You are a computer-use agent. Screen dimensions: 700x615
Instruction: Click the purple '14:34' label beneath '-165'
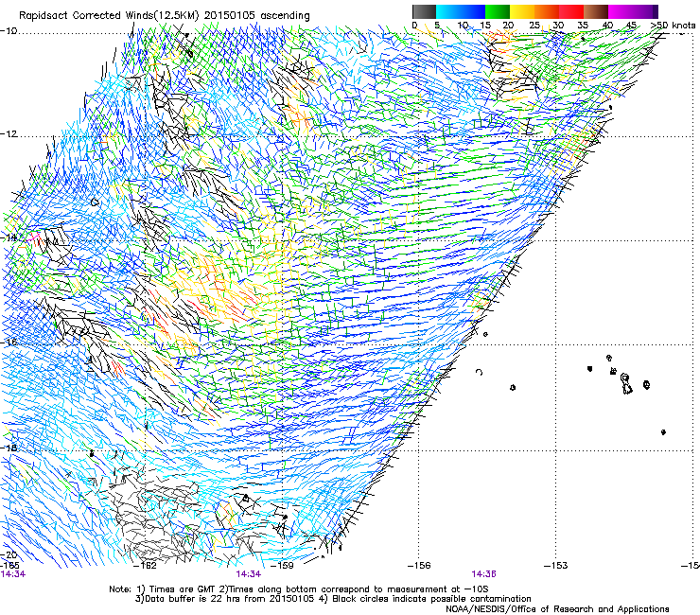coord(13,574)
